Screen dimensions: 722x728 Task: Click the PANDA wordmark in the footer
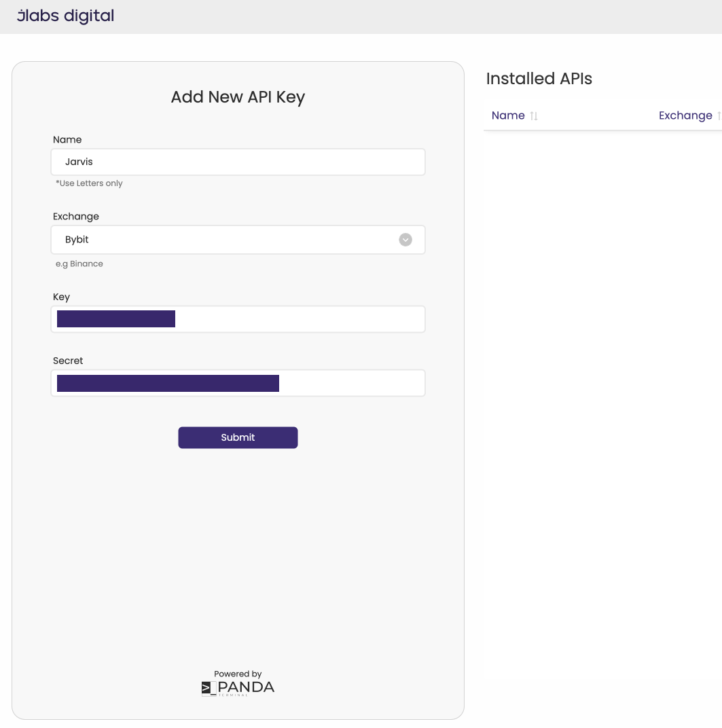click(x=247, y=687)
